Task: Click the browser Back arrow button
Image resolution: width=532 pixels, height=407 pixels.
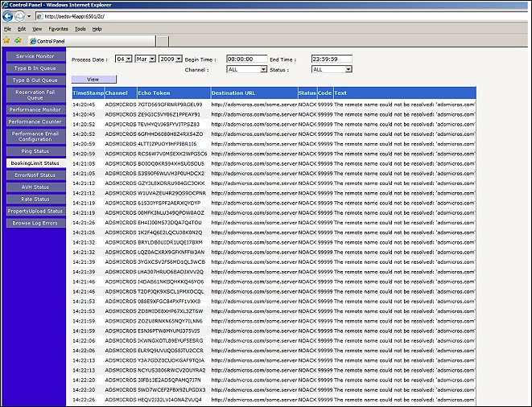Action: point(8,16)
